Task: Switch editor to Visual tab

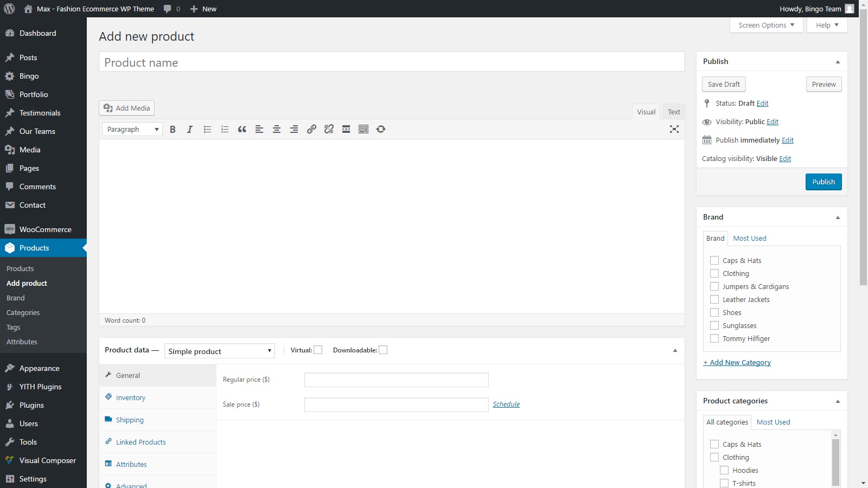Action: [646, 112]
